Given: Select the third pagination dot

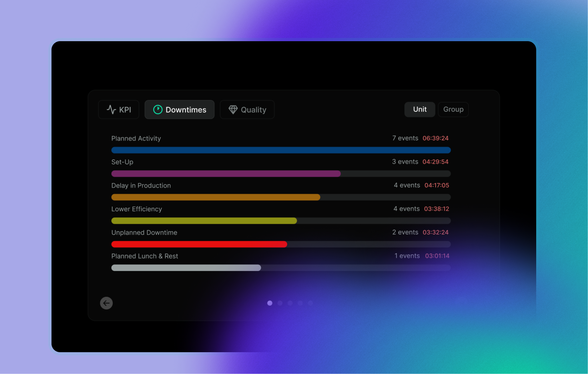Looking at the screenshot, I should click(x=290, y=303).
